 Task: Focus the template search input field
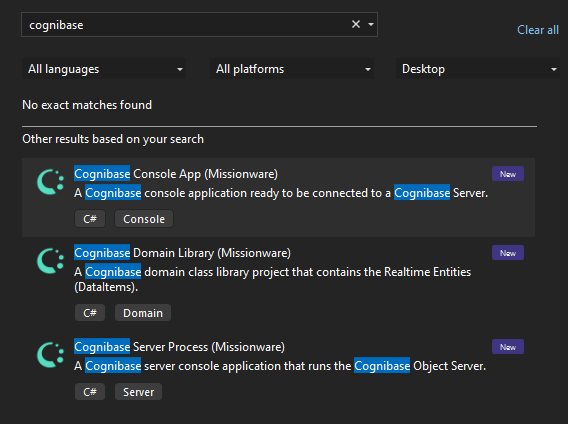coord(185,25)
